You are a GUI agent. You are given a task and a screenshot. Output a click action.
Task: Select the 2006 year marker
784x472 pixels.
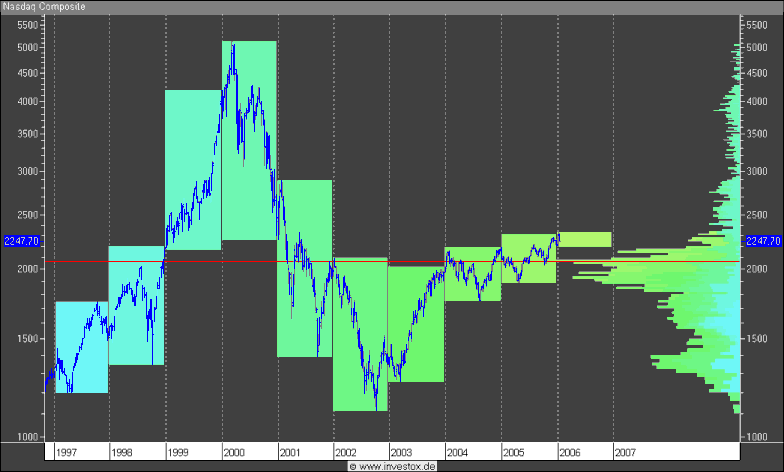tap(570, 453)
